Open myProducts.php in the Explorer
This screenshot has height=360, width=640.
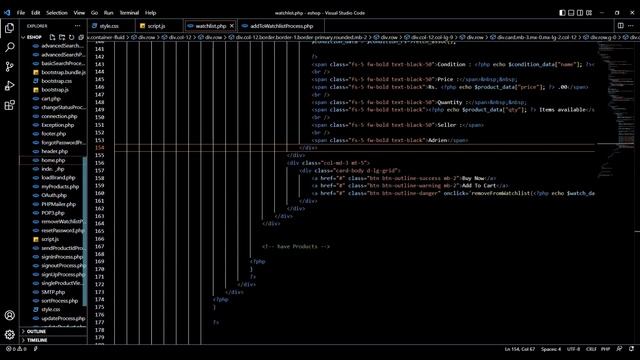tap(60, 187)
